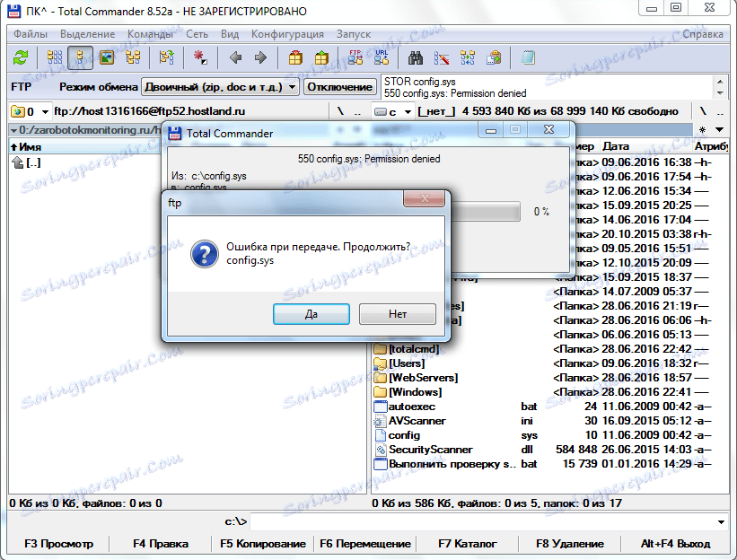Viewport: 737px width, 560px height.
Task: Click the synchronize directories icon
Action: (468, 57)
